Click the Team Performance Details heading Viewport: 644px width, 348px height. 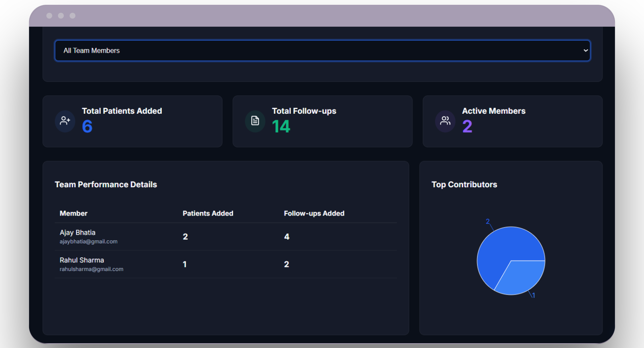click(x=106, y=184)
